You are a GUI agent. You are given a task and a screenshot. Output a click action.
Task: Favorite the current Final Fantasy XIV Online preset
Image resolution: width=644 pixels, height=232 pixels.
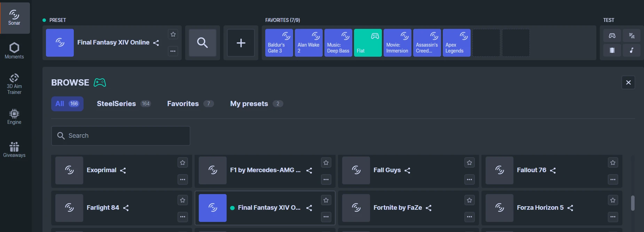tap(173, 34)
